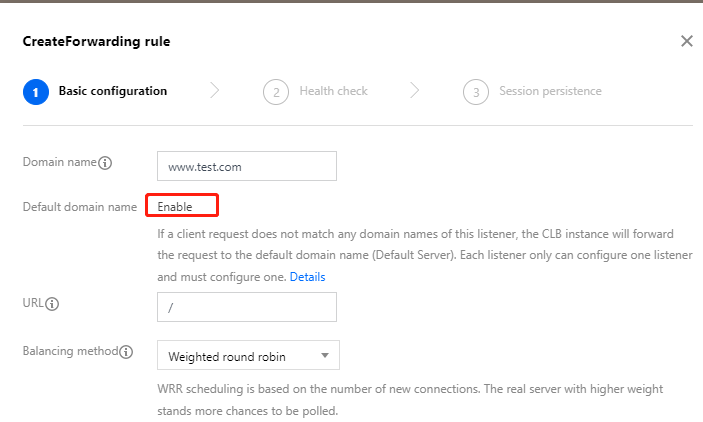The width and height of the screenshot is (703, 422).
Task: Click the step 2 number circle
Action: click(x=275, y=92)
